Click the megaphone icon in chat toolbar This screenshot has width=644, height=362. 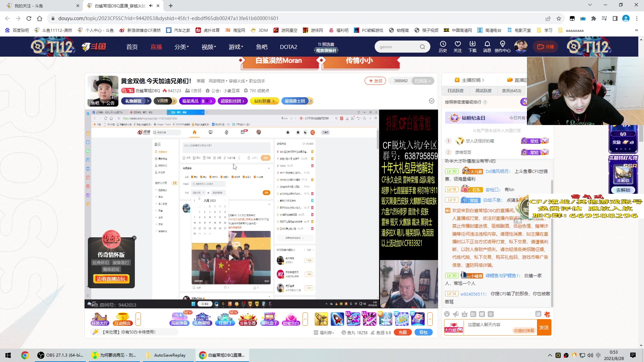click(455, 314)
